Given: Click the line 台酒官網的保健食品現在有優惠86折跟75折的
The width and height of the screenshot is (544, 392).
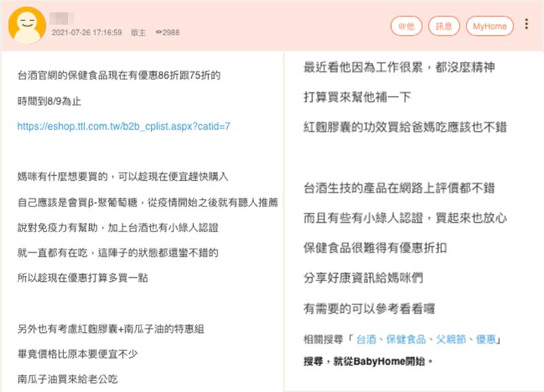Looking at the screenshot, I should coord(119,75).
